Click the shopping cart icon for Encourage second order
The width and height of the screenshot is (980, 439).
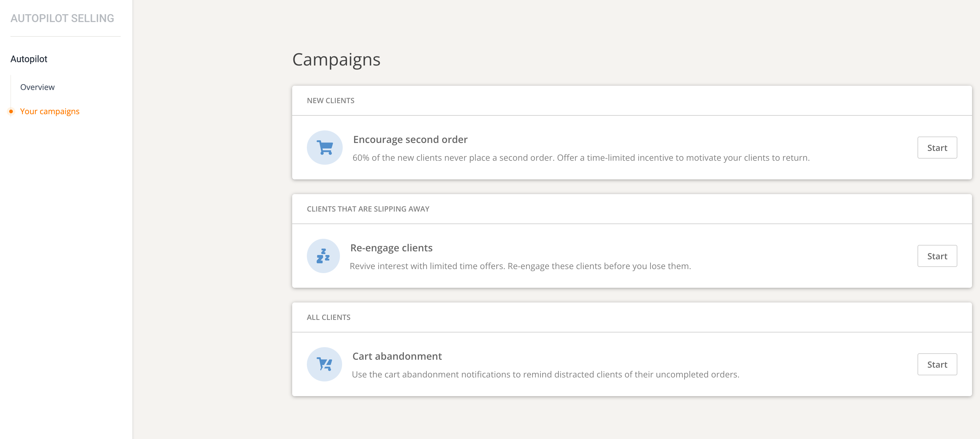(325, 148)
